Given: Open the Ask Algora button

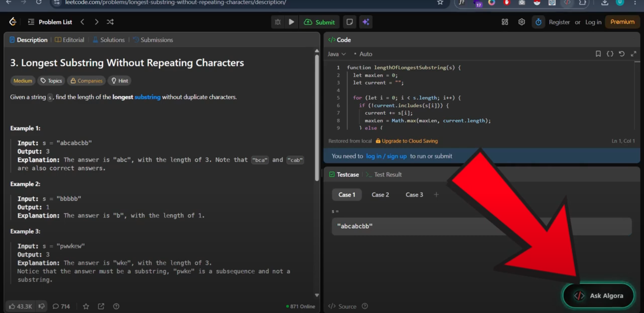Looking at the screenshot, I should (x=598, y=296).
